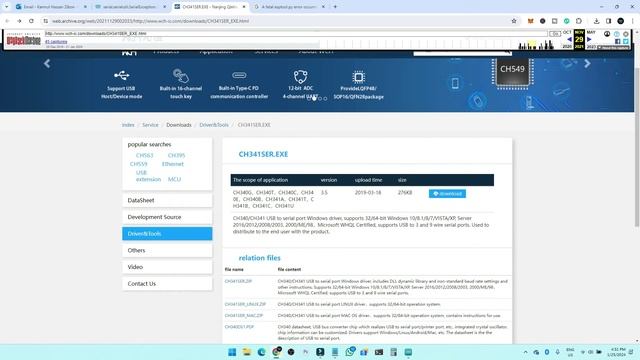Open Microsoft Edge from the taskbar
Screen dimensions: 640x360
(261, 352)
